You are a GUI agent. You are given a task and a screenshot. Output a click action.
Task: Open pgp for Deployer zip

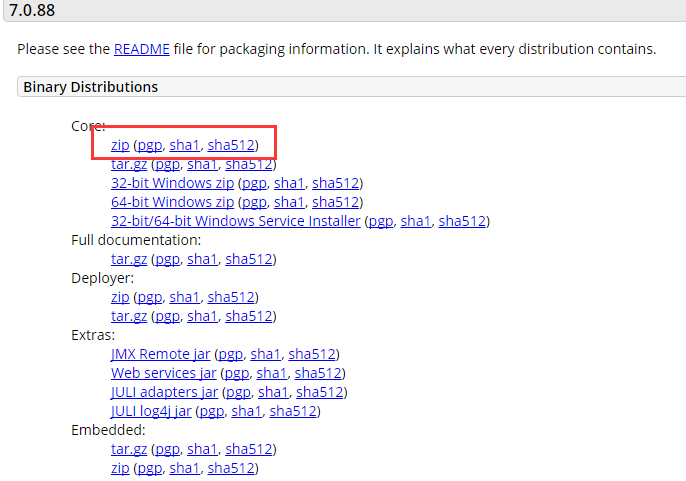[x=150, y=297]
